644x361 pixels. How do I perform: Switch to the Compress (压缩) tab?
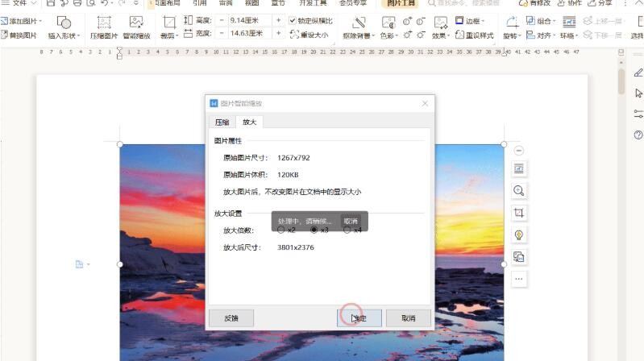(221, 122)
